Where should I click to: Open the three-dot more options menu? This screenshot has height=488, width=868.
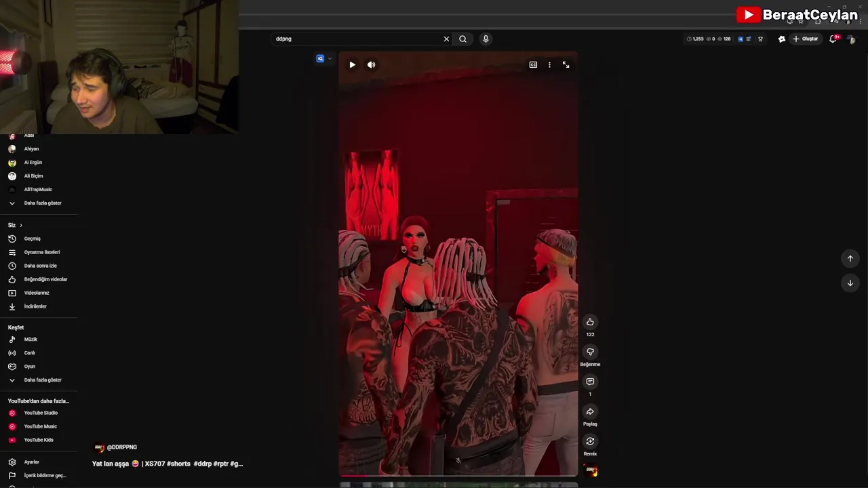pos(549,64)
